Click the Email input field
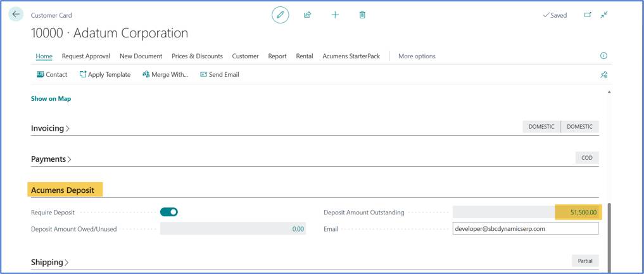644x274 pixels. (526, 229)
